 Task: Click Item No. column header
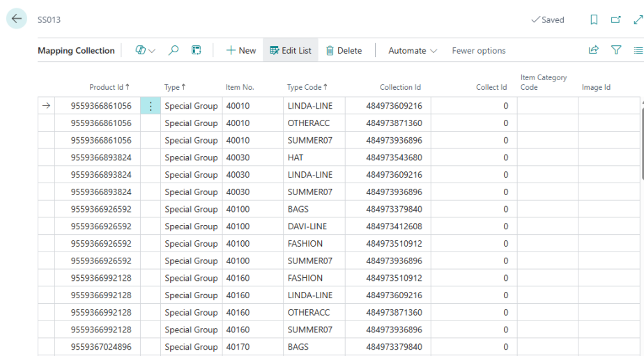click(x=240, y=87)
